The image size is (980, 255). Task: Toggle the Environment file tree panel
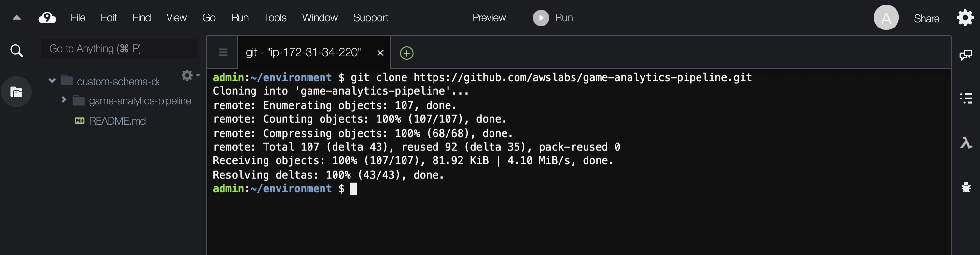click(x=16, y=92)
